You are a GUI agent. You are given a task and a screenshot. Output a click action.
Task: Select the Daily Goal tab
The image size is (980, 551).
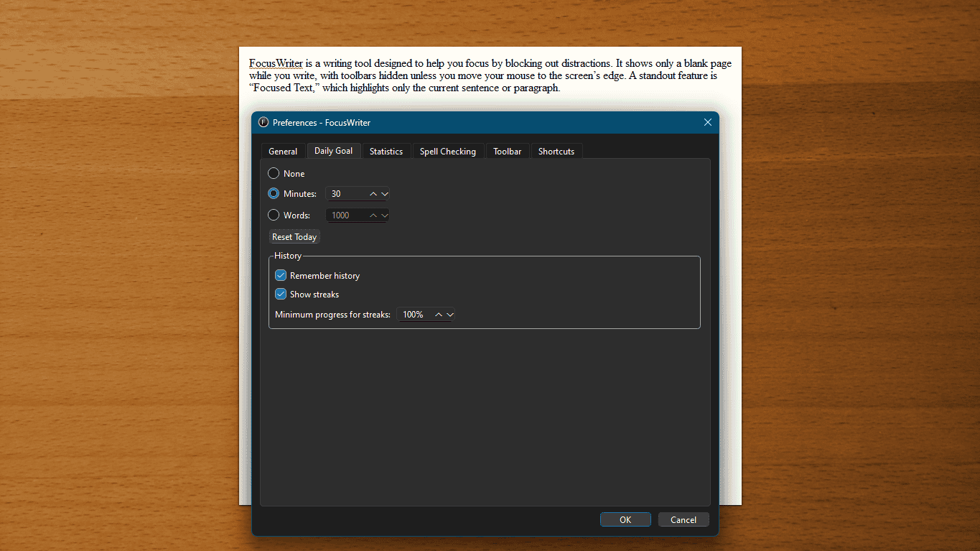[334, 151]
